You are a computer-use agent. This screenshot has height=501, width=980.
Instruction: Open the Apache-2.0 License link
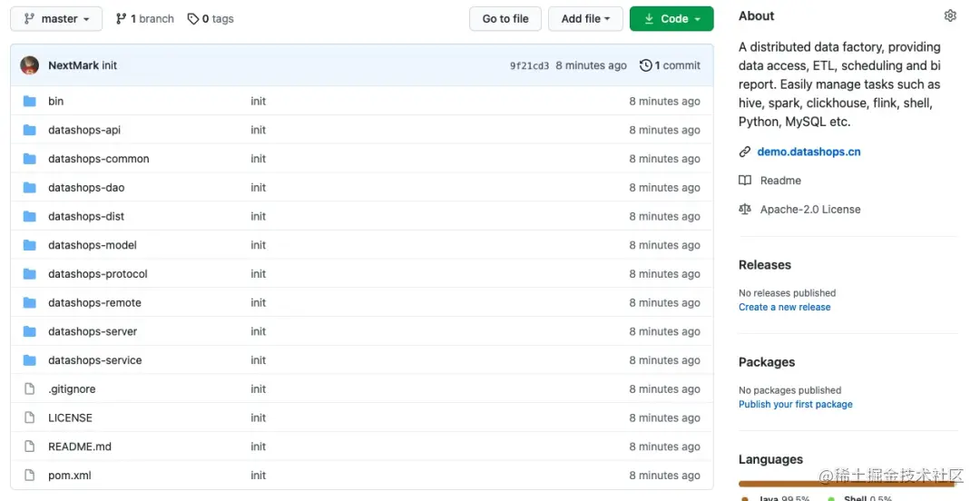pos(810,210)
